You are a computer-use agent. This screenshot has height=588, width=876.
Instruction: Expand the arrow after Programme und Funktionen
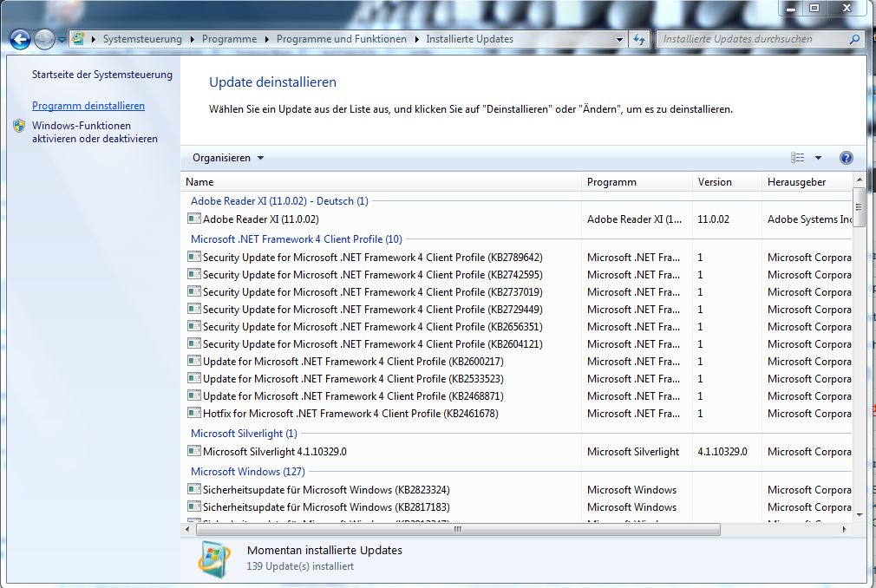417,39
